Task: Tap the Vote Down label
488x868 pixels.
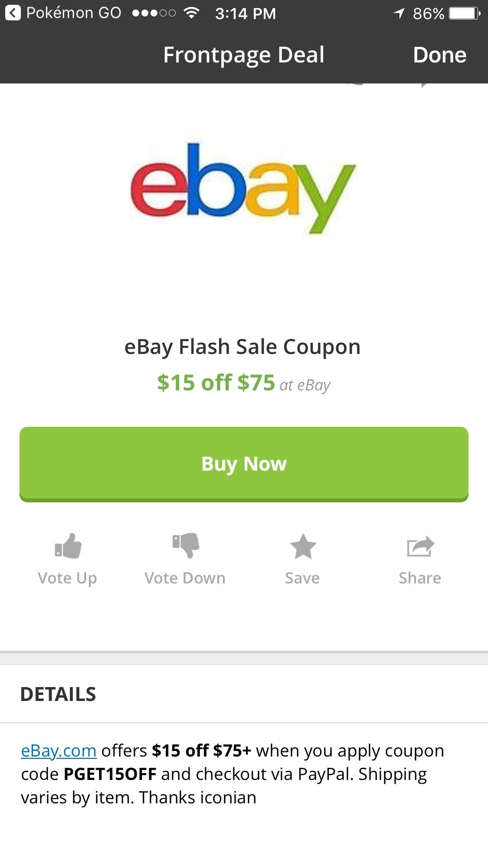Action: tap(185, 578)
